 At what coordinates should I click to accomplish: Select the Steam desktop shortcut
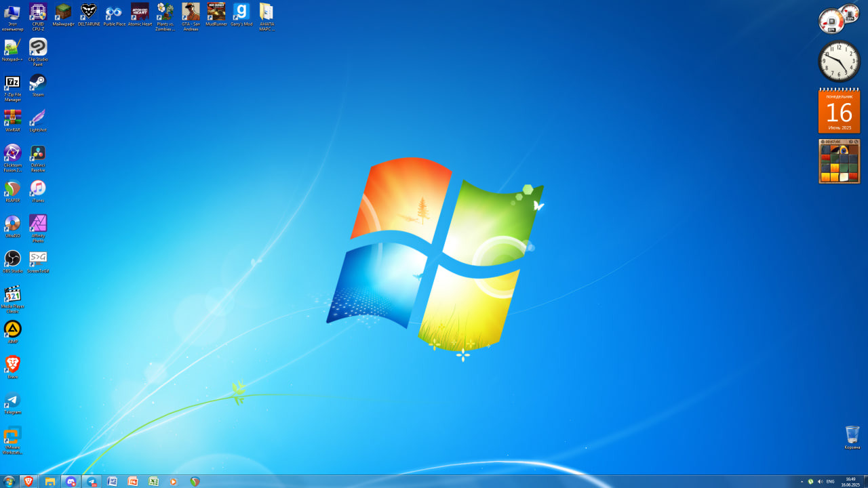tap(38, 85)
